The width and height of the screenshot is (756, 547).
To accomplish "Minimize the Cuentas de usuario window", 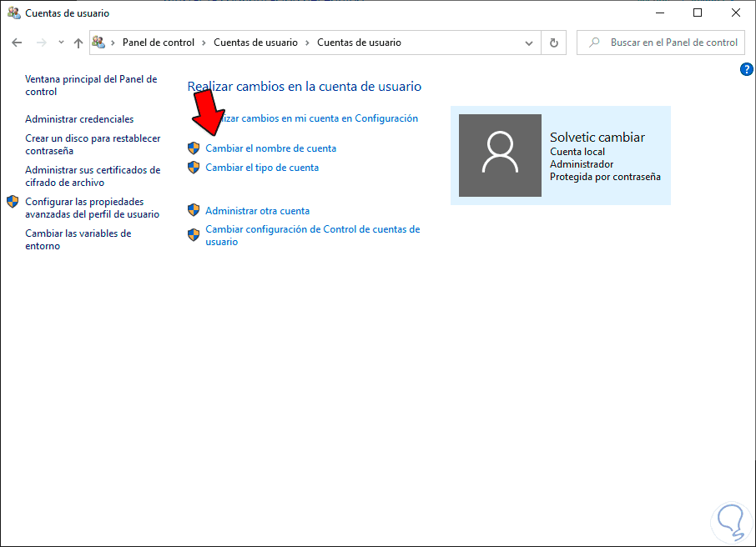I will [x=659, y=13].
